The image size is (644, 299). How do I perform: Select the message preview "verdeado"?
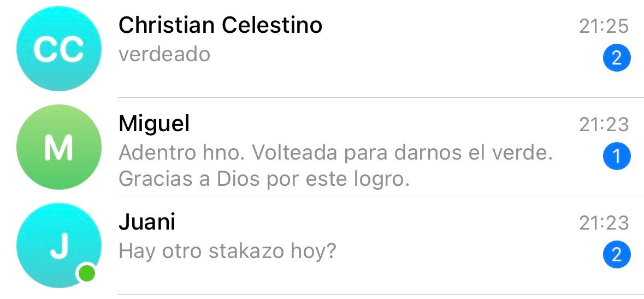pyautogui.click(x=164, y=54)
